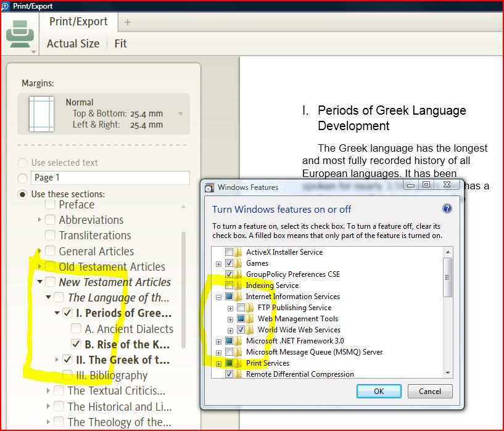Expand II. The Greek of t... section
Image resolution: width=504 pixels, height=431 pixels.
(57, 359)
